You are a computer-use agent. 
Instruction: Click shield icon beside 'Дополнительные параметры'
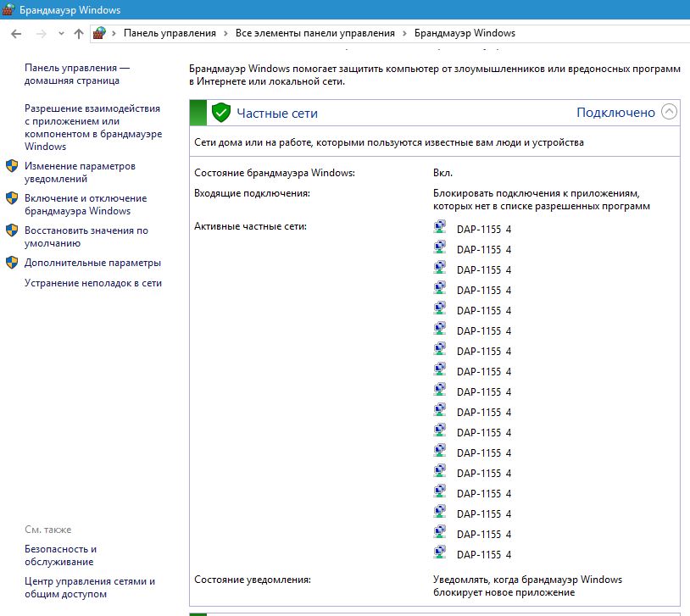pyautogui.click(x=12, y=263)
